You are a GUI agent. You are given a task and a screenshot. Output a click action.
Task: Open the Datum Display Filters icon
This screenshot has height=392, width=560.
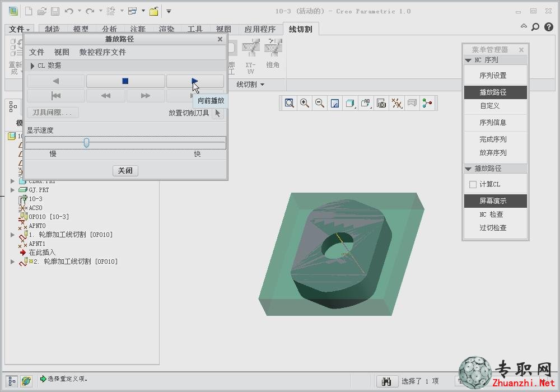pyautogui.click(x=397, y=104)
